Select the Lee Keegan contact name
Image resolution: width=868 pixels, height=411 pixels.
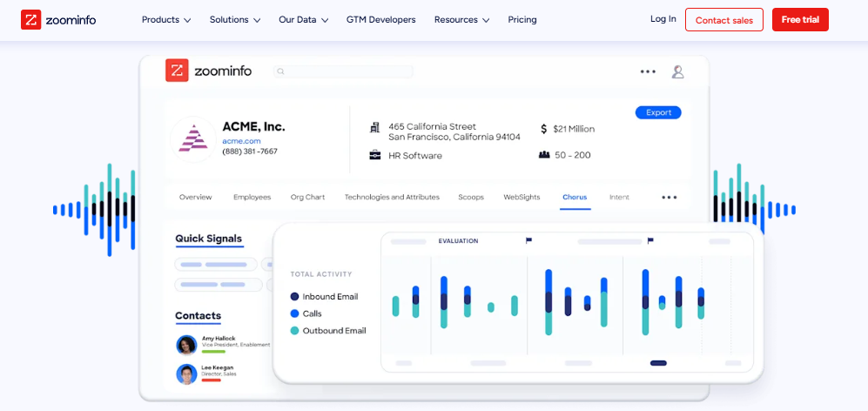218,367
